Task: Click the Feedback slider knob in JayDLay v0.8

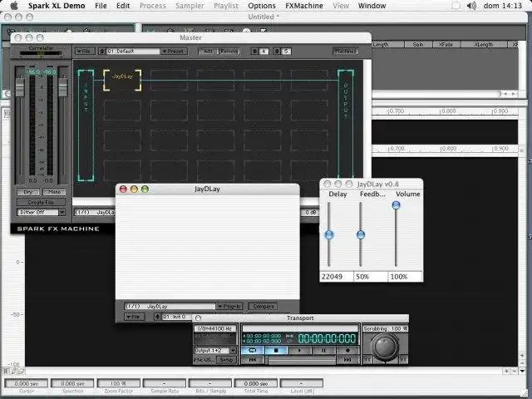Action: coord(361,234)
